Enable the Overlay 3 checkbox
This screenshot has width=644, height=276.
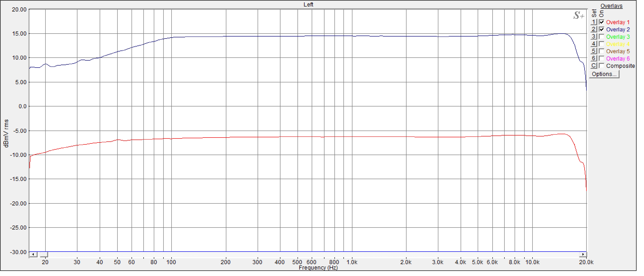tap(602, 37)
